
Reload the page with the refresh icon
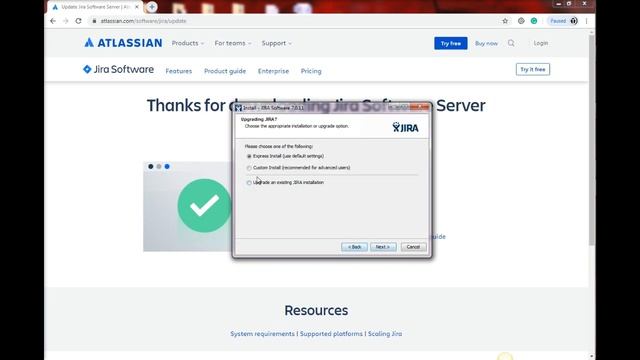pos(78,21)
